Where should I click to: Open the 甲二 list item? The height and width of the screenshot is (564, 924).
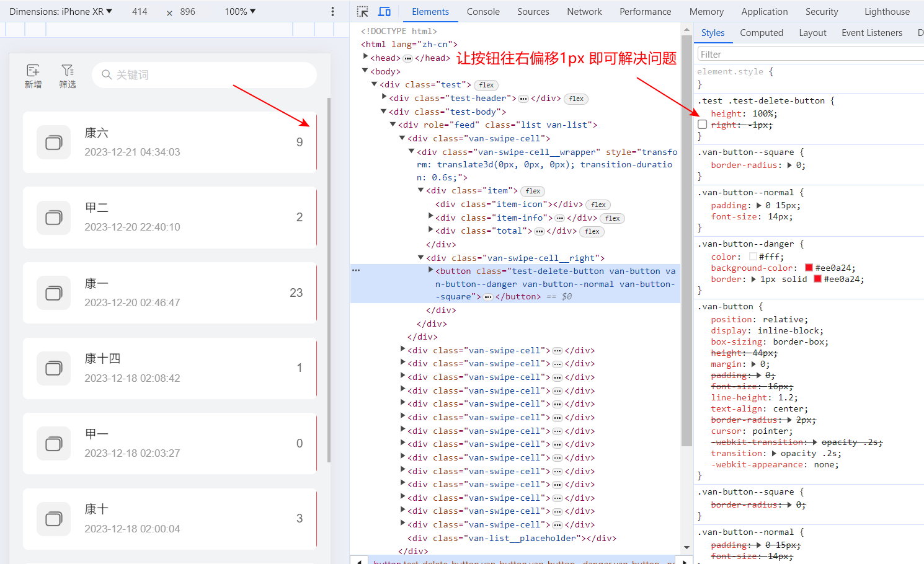(x=169, y=218)
